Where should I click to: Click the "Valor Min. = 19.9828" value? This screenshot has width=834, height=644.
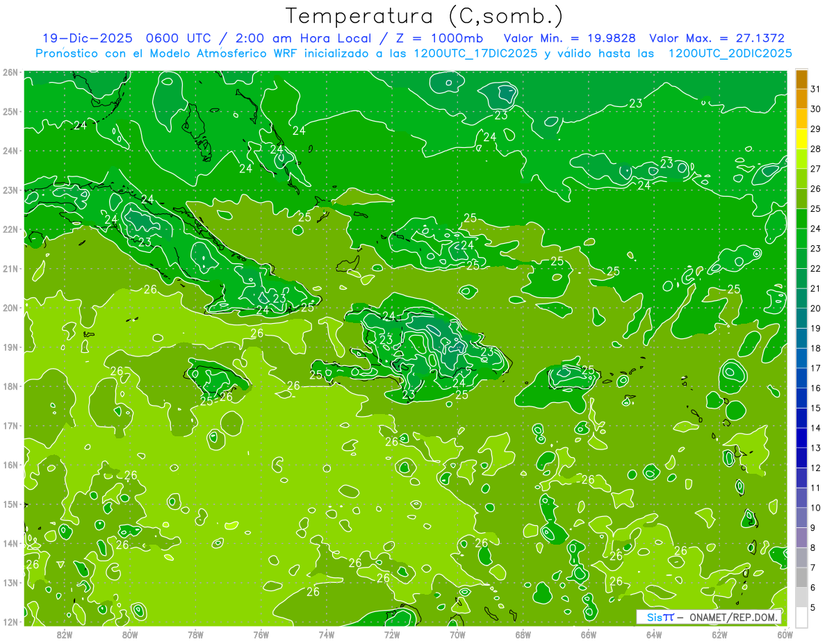[x=570, y=38]
